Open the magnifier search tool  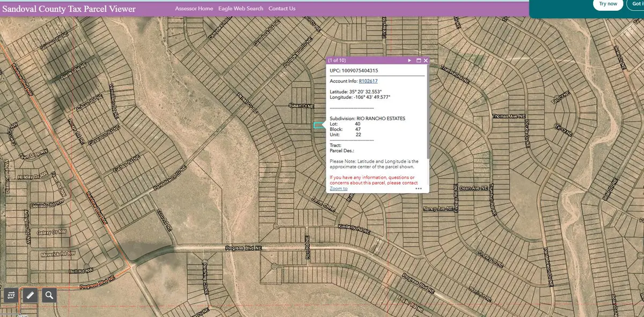coord(49,295)
